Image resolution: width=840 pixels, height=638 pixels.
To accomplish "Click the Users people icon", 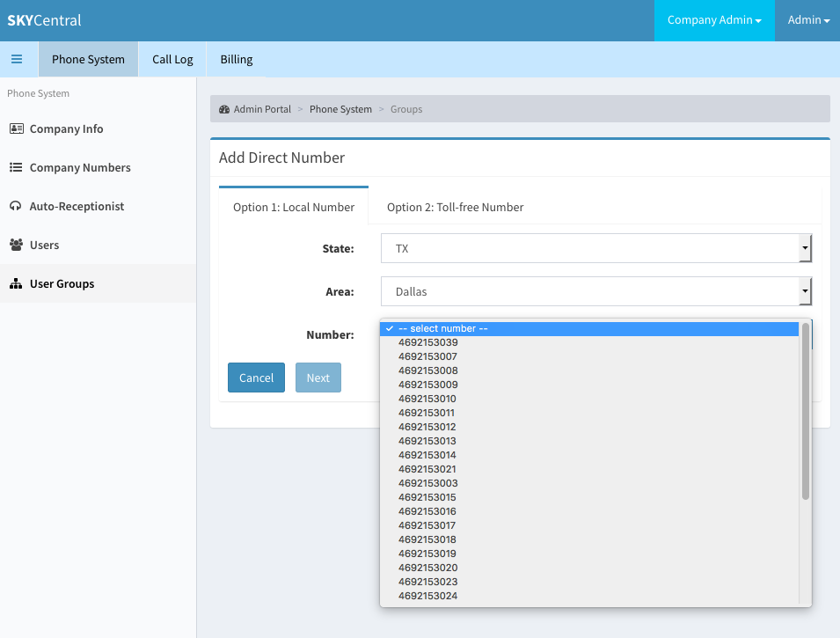I will (x=16, y=245).
